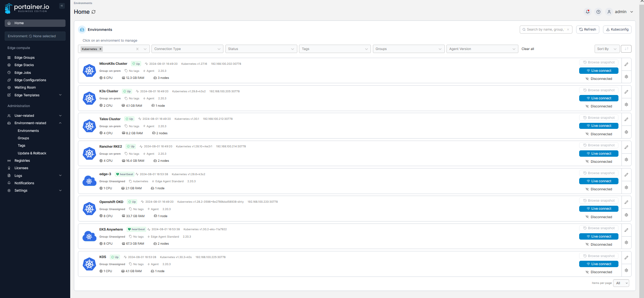Click the edit pencil for MicroK8s Cluster
Image resolution: width=644 pixels, height=298 pixels.
pyautogui.click(x=626, y=64)
